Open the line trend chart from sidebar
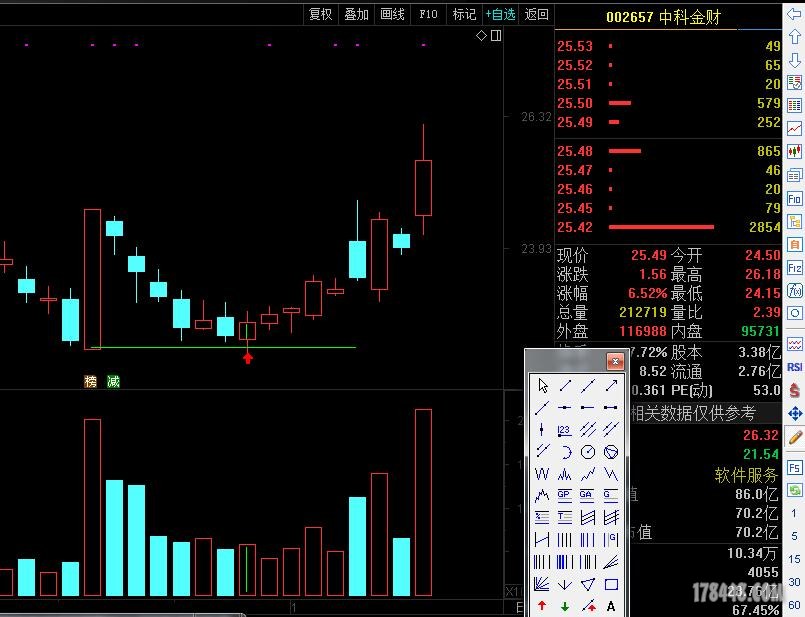This screenshot has height=617, width=805. pos(794,129)
